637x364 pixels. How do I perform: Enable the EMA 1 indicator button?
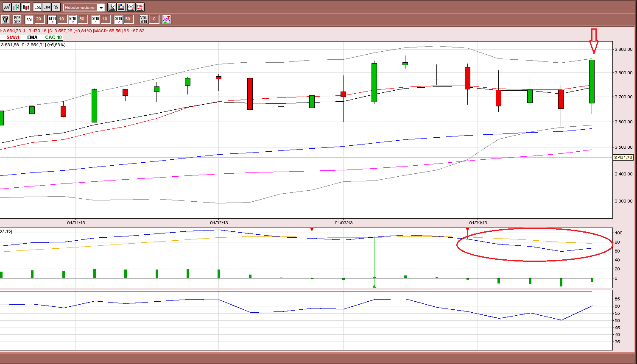click(52, 19)
